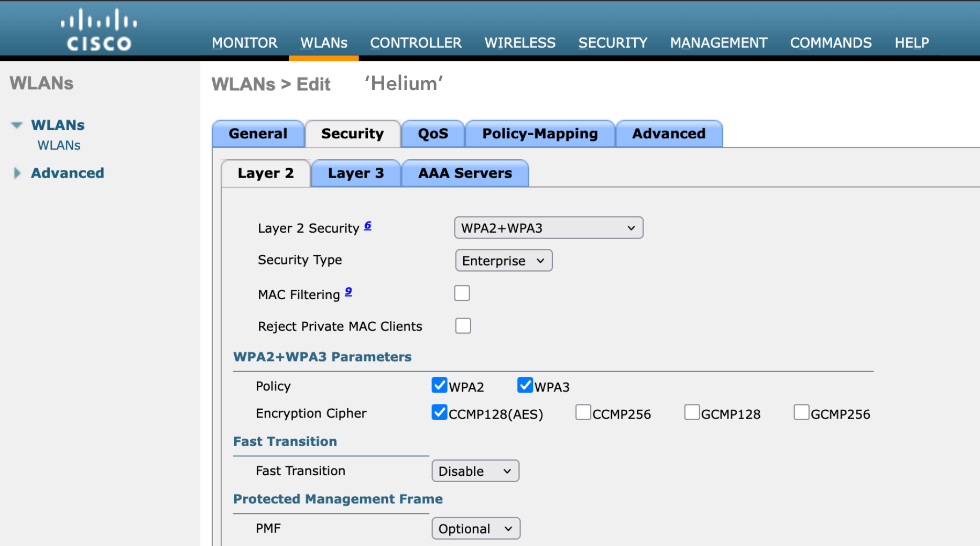
Task: Change the PMF dropdown setting
Action: click(475, 529)
